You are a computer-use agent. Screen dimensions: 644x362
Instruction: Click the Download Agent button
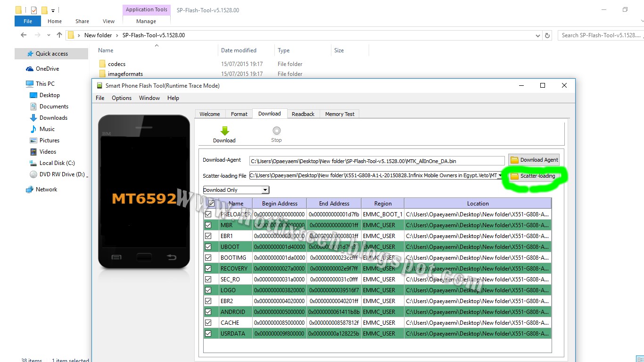534,160
